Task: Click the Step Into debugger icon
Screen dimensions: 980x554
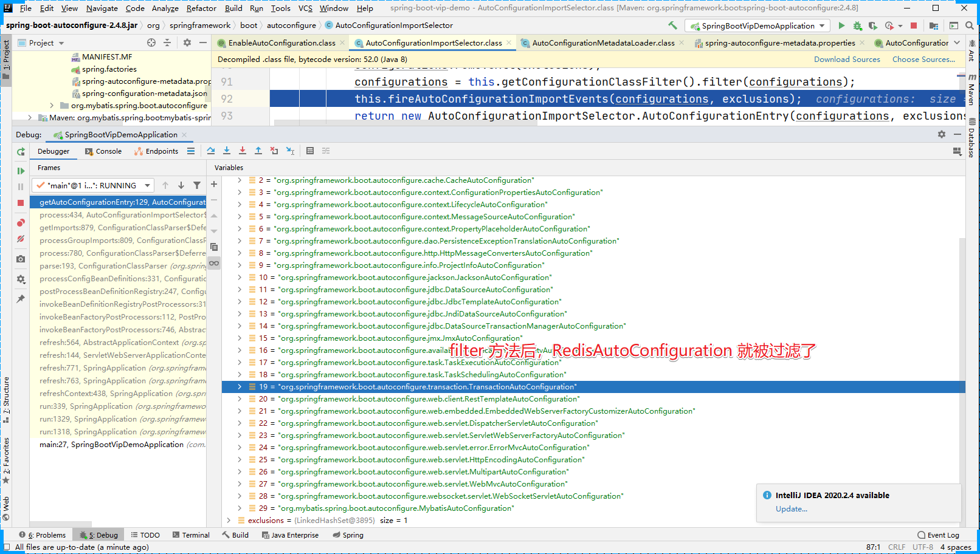Action: click(x=227, y=151)
